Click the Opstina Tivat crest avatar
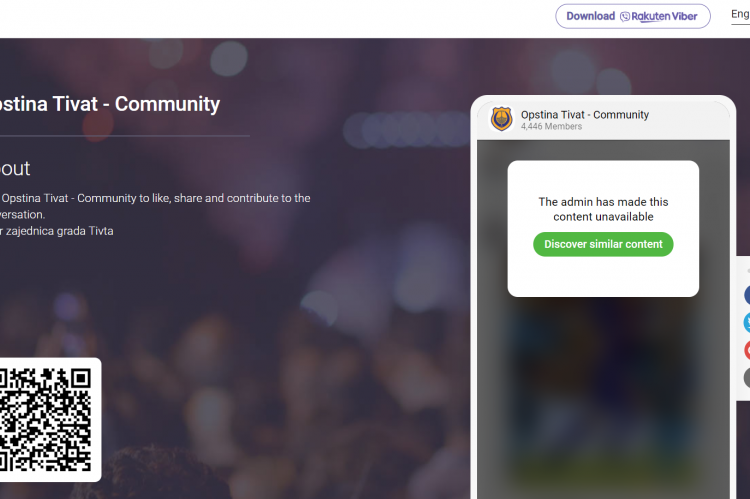The image size is (750, 499). (501, 119)
